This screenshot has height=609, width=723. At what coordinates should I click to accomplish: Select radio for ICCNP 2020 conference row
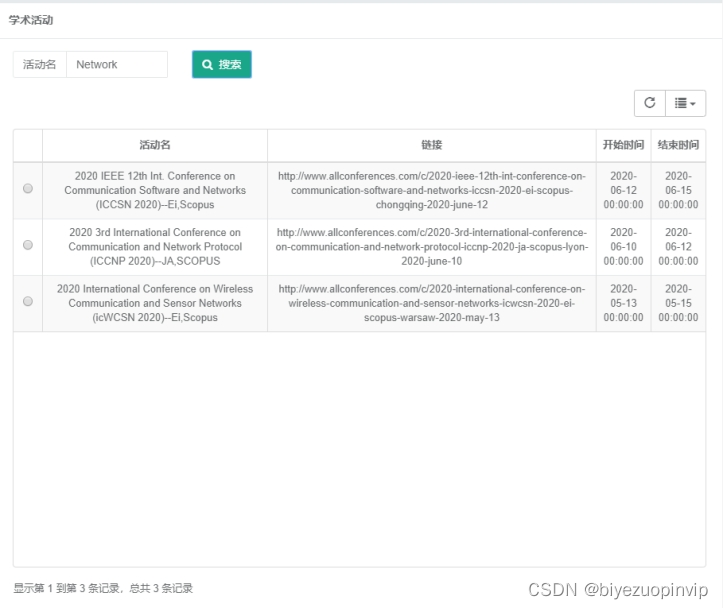28,245
